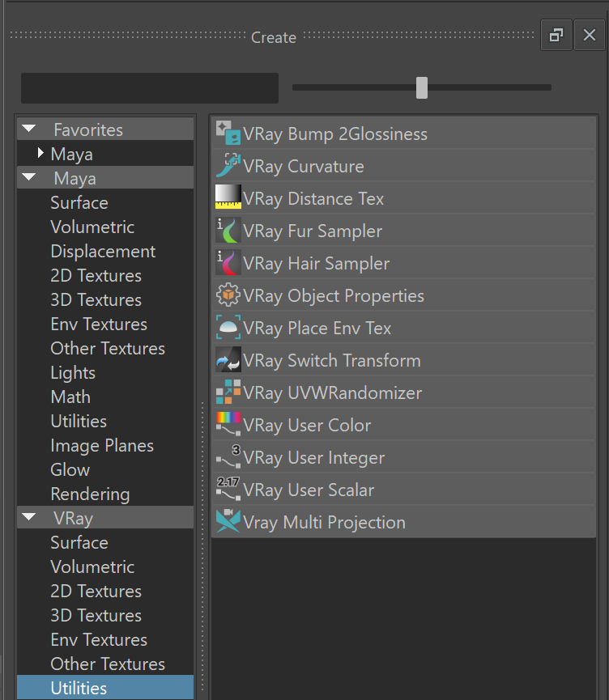This screenshot has width=609, height=700.
Task: Click the VRay Fur Sampler icon
Action: [x=228, y=231]
